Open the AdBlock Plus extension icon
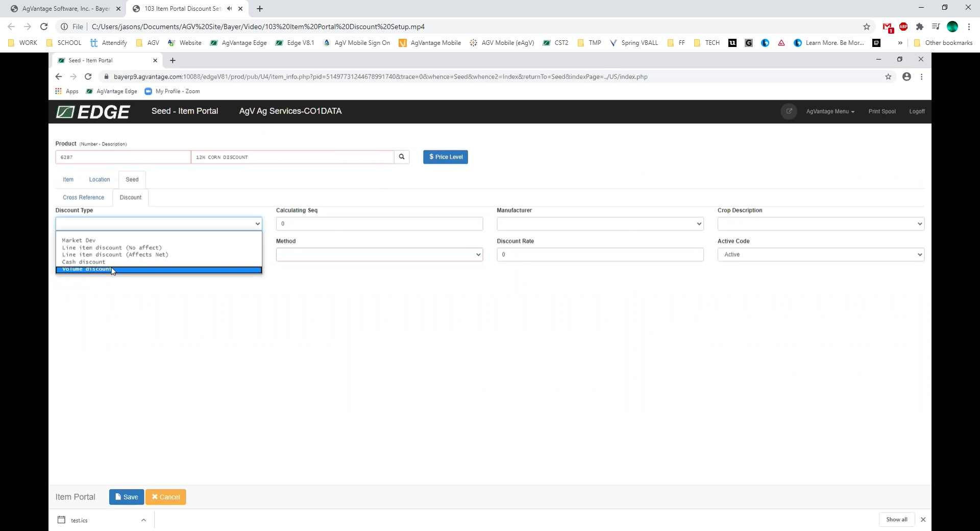The image size is (980, 531). pos(903,27)
